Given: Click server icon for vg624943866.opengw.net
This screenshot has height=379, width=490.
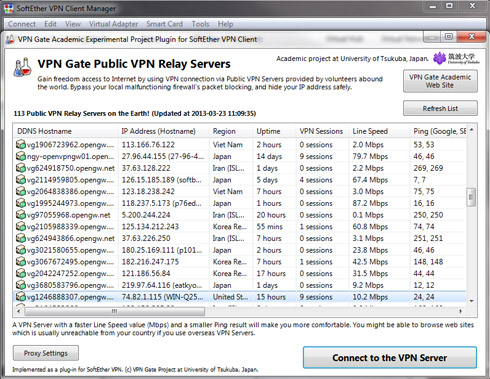Looking at the screenshot, I should (21, 238).
